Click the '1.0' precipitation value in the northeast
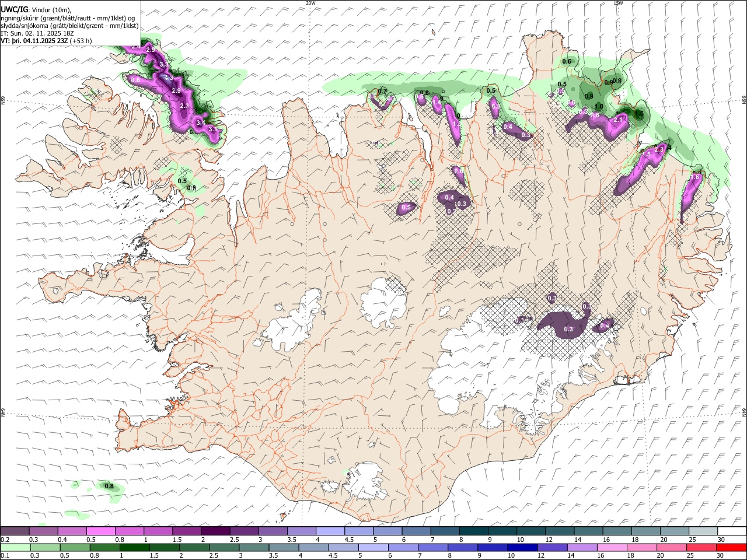 pyautogui.click(x=599, y=106)
